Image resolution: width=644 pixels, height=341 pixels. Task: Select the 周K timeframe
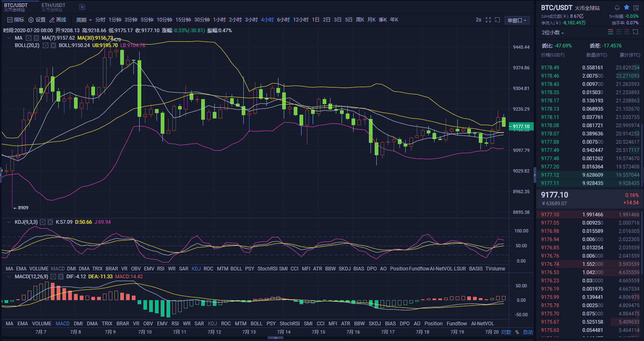click(x=360, y=20)
